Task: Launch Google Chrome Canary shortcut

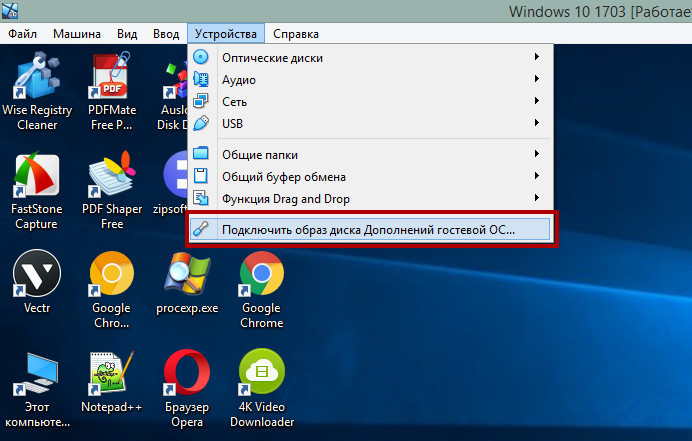Action: [x=112, y=290]
